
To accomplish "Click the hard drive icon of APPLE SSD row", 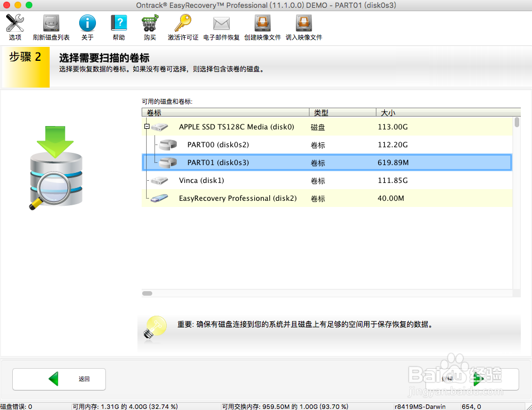I will tap(159, 127).
